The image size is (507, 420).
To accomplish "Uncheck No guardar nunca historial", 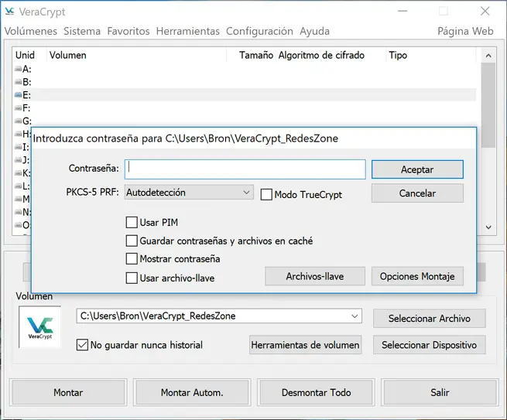I will tap(83, 345).
